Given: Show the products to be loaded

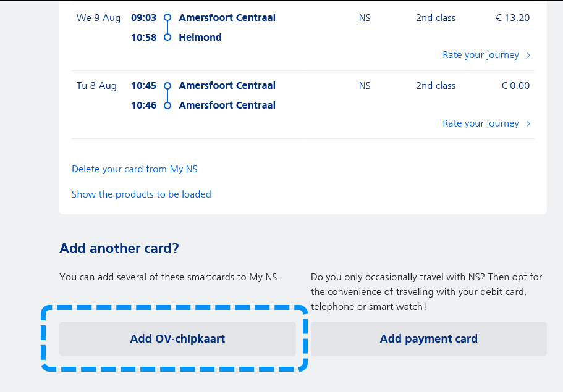Looking at the screenshot, I should coord(142,194).
